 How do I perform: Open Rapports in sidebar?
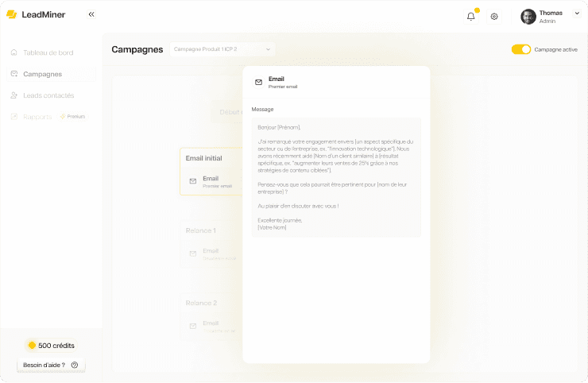pyautogui.click(x=37, y=117)
